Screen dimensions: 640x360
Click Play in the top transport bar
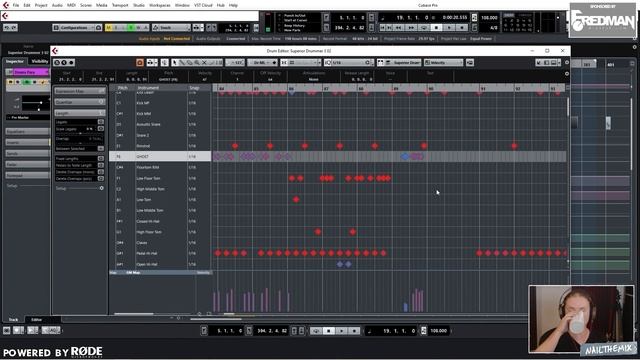[x=449, y=27]
